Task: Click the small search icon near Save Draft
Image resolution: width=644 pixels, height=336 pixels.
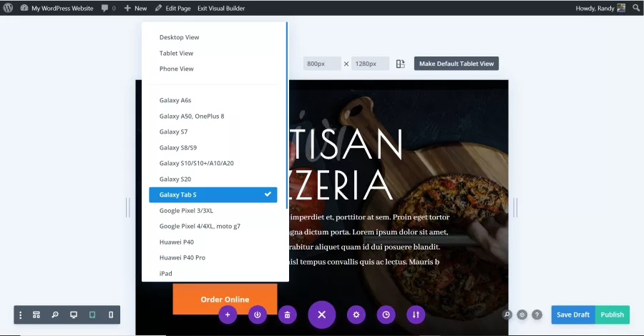Action: pos(507,315)
